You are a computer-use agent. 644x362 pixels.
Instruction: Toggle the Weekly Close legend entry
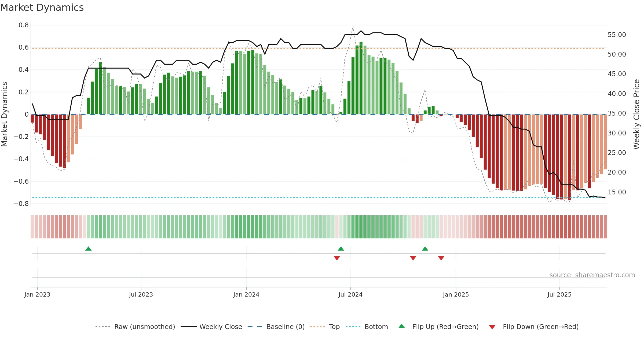(211, 327)
